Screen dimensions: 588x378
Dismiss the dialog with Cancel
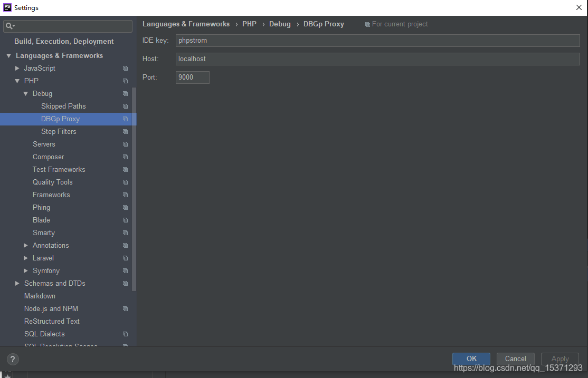pyautogui.click(x=515, y=358)
